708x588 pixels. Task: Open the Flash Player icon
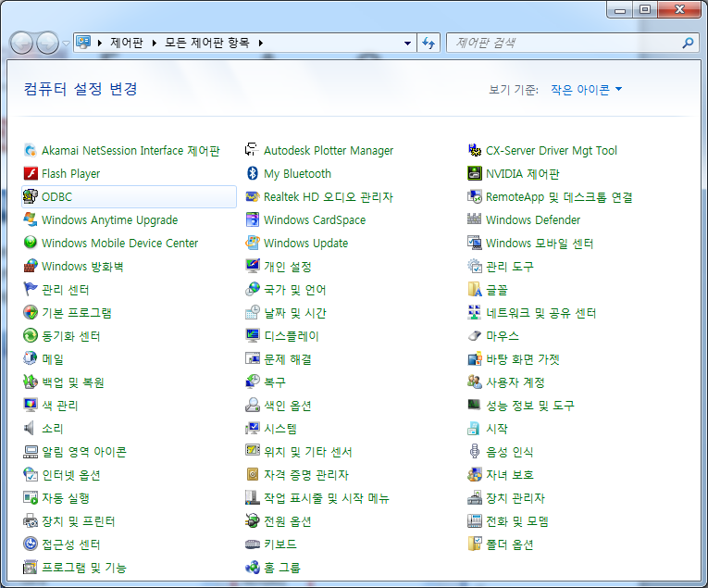31,173
